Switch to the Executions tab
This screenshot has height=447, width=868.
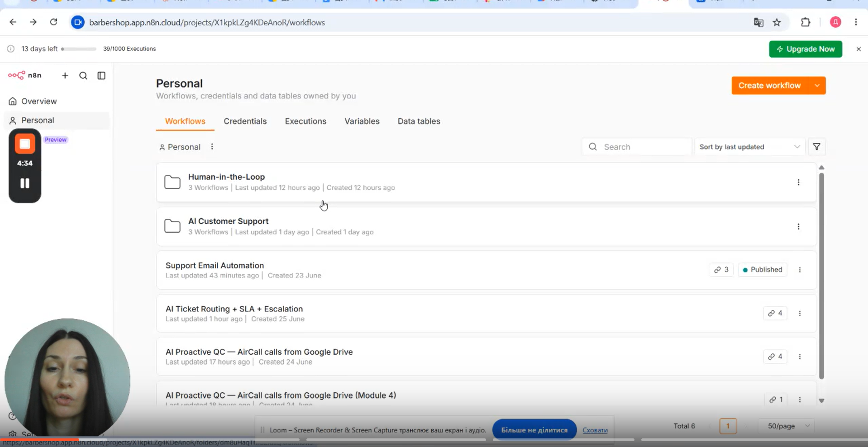click(x=305, y=121)
